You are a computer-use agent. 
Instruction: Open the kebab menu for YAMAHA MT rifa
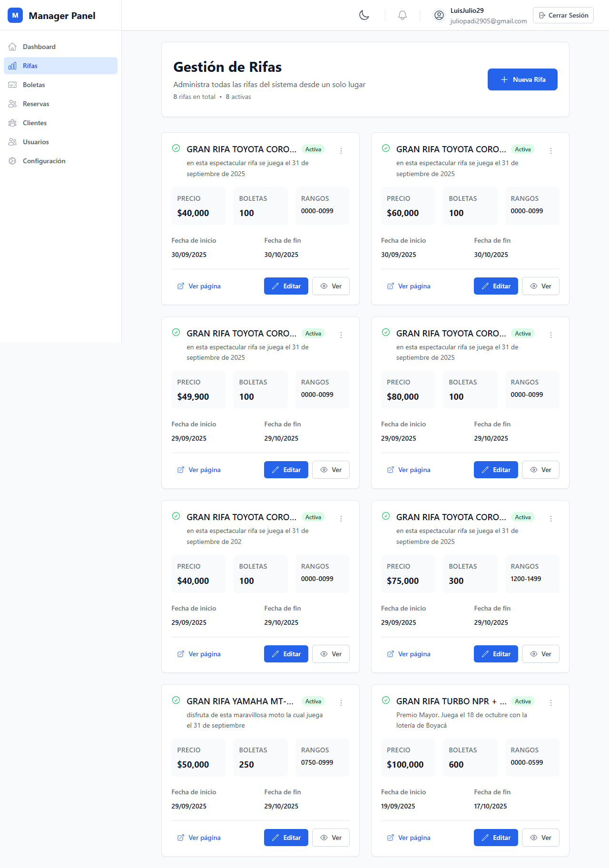pos(341,703)
